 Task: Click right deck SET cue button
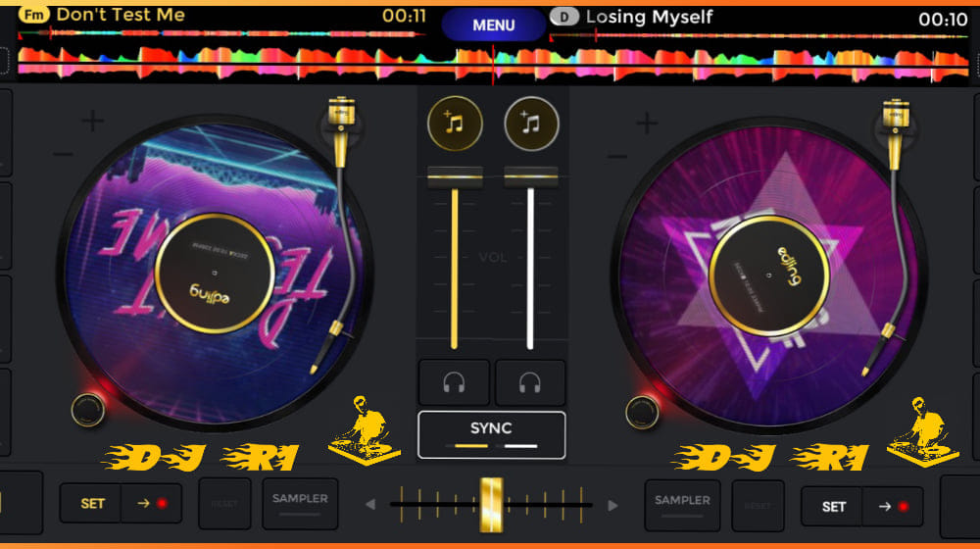pyautogui.click(x=832, y=507)
